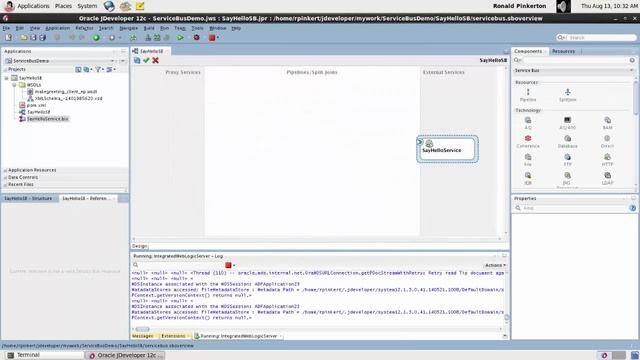Click the red stop icon in log panel

(x=228, y=265)
